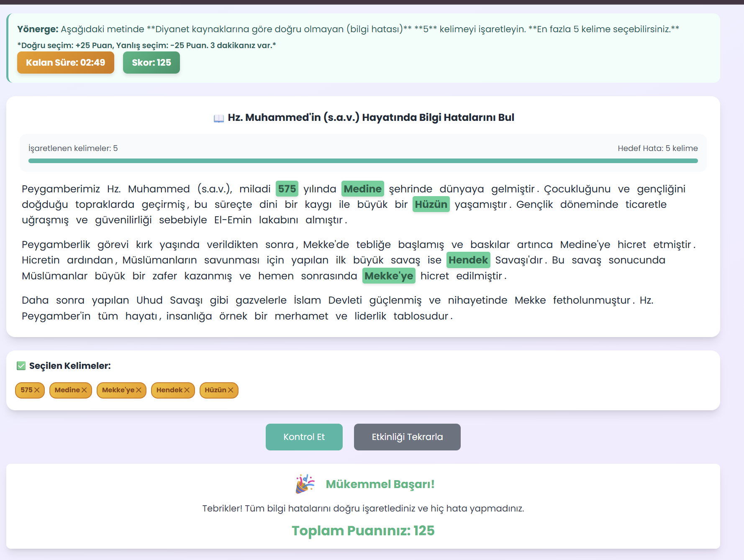Image resolution: width=744 pixels, height=560 pixels.
Task: Select the word El-Emin in the first paragraph
Action: 233,220
